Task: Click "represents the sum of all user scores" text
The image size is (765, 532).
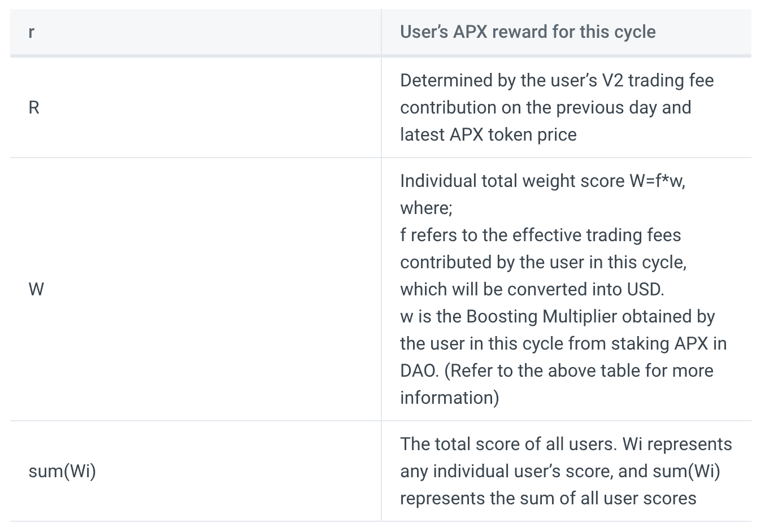Action: (x=548, y=498)
